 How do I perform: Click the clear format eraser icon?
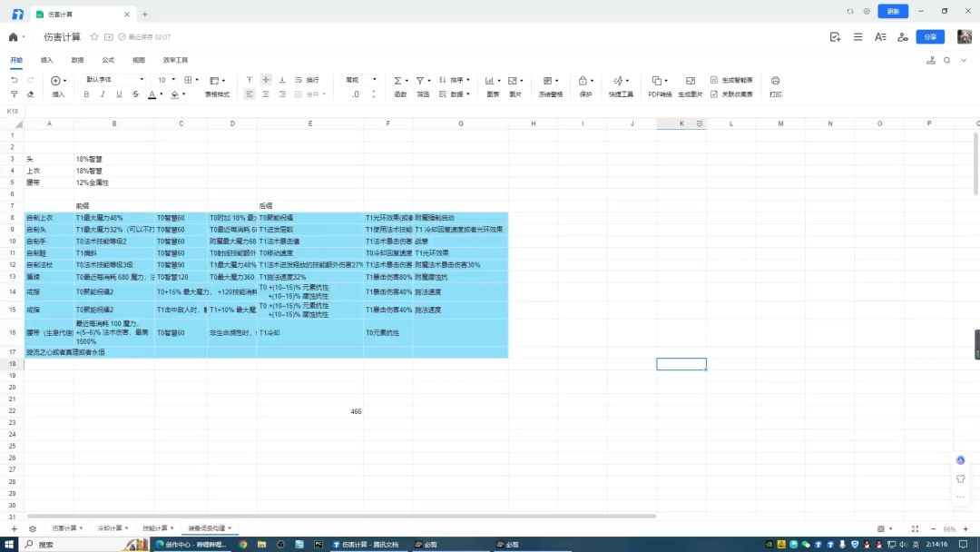click(31, 94)
